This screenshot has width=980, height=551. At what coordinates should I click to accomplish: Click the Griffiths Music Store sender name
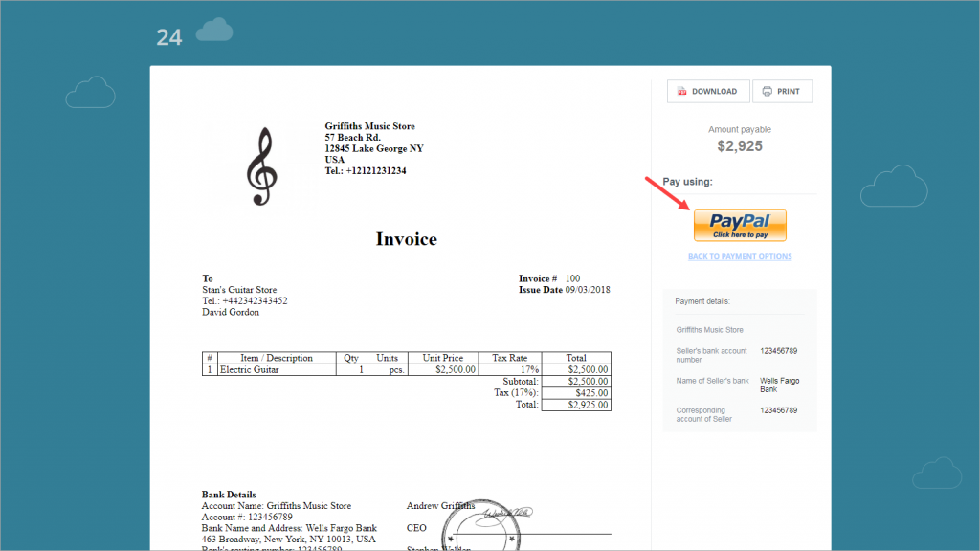(x=370, y=126)
